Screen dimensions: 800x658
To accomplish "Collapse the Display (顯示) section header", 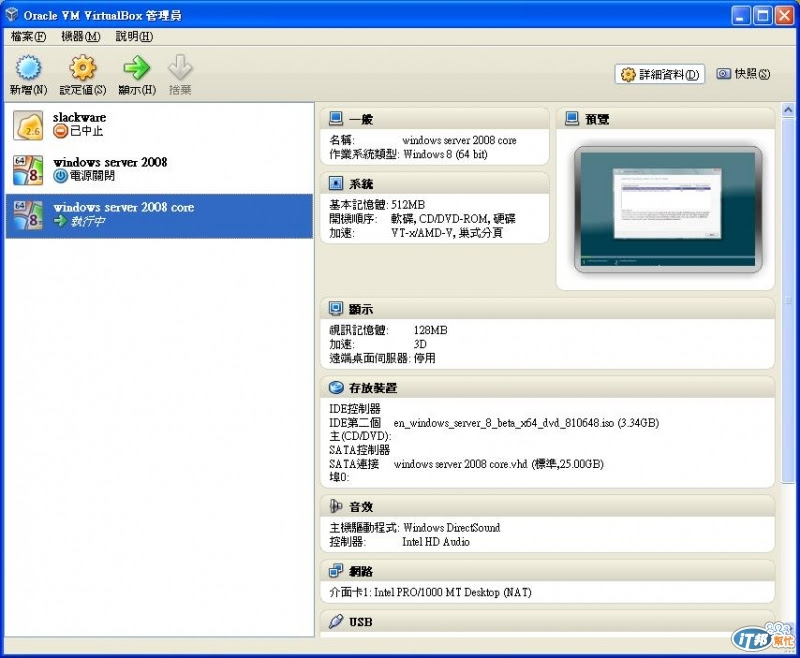I will pyautogui.click(x=547, y=309).
